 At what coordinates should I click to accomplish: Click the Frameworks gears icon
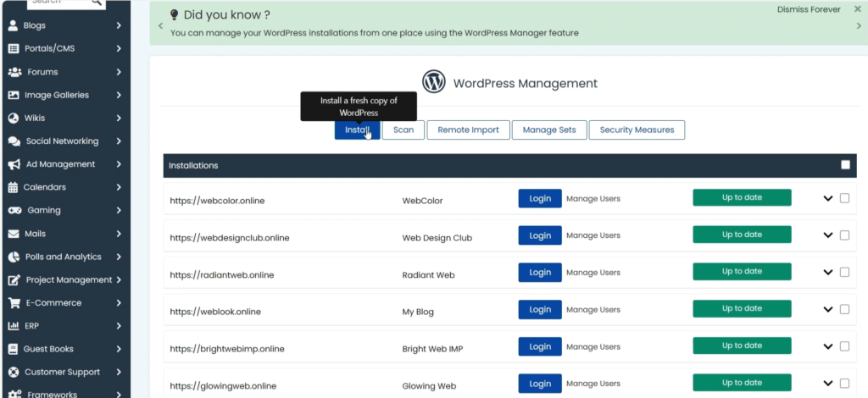(15, 394)
